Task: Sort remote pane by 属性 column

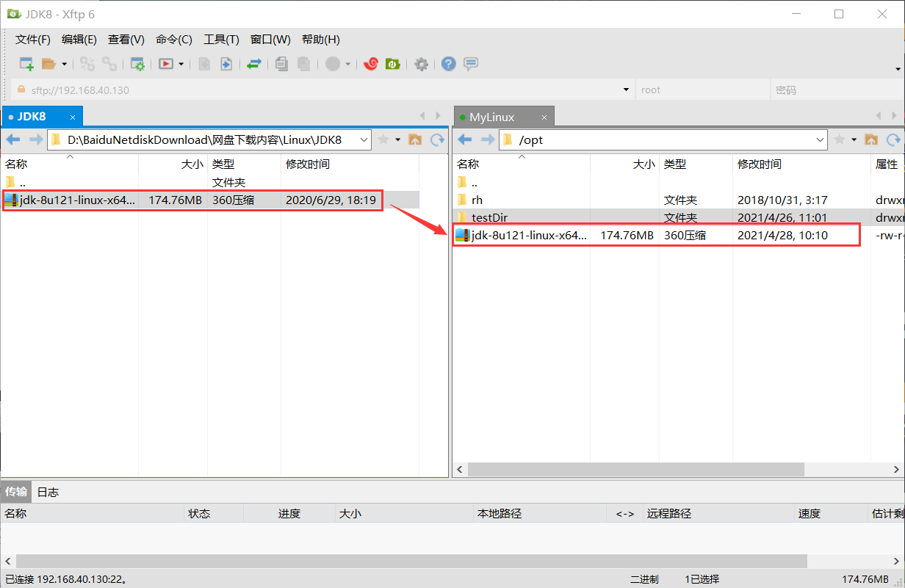Action: (x=887, y=164)
